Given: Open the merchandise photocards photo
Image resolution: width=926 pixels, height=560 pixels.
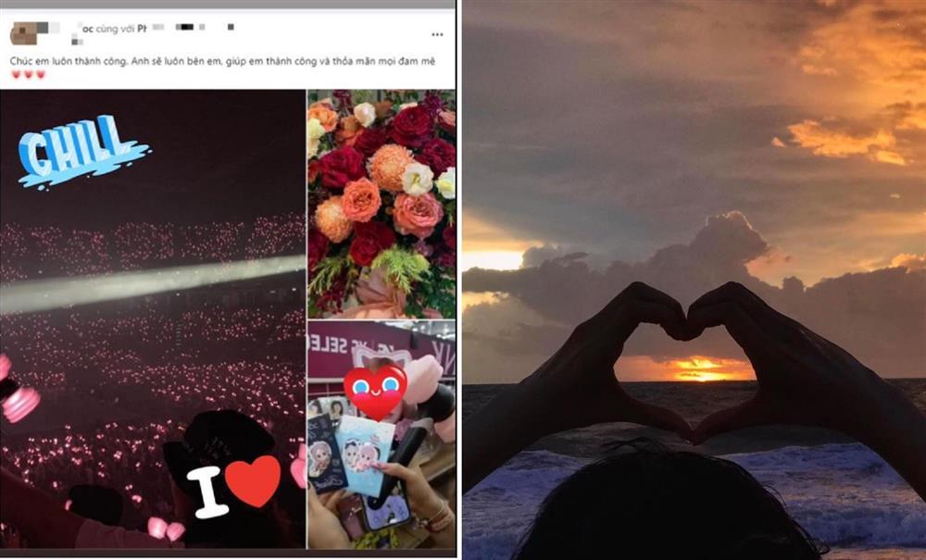Looking at the screenshot, I should point(382,435).
